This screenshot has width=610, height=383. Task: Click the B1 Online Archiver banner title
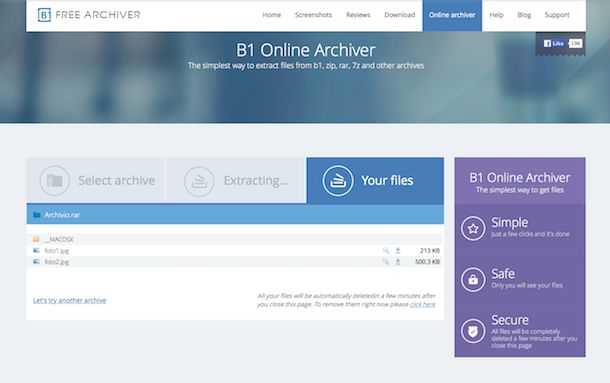pos(306,50)
